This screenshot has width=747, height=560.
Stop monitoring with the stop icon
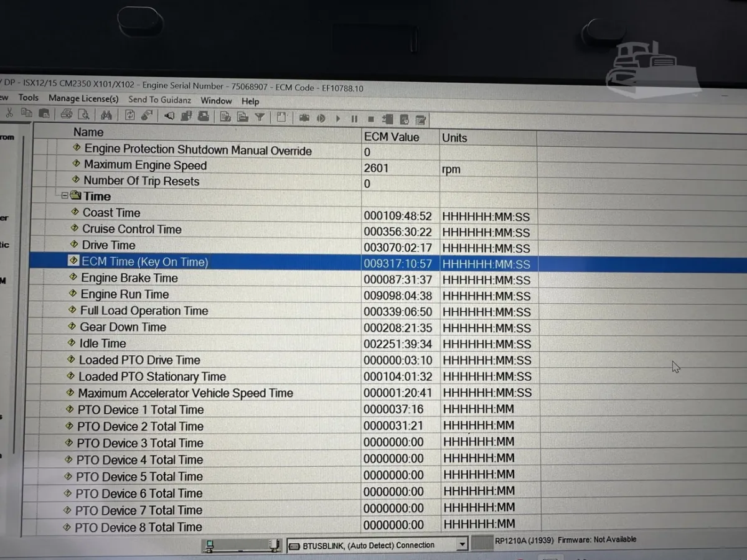[x=370, y=118]
